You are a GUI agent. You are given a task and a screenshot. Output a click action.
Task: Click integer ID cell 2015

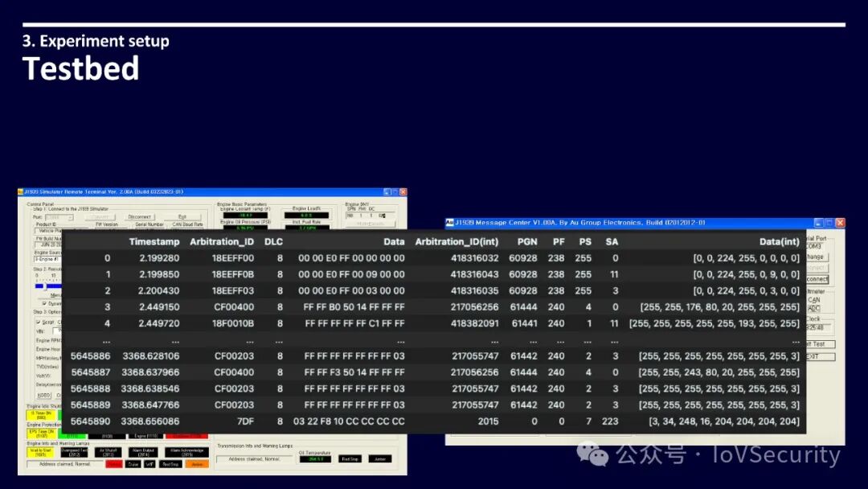489,421
